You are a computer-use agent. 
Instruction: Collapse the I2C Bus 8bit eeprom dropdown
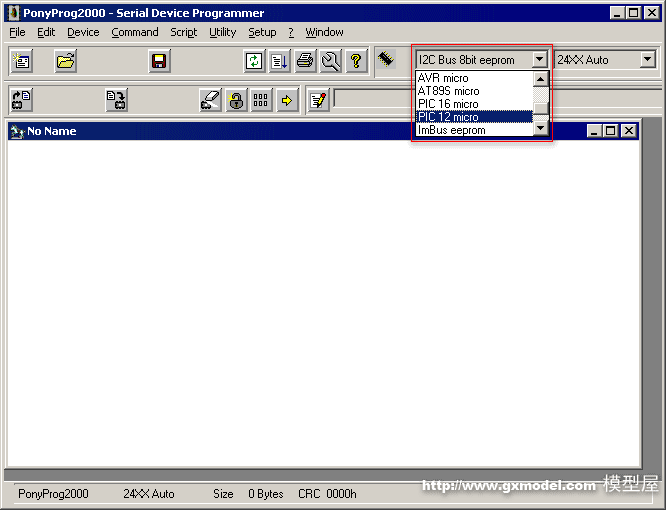pyautogui.click(x=540, y=60)
